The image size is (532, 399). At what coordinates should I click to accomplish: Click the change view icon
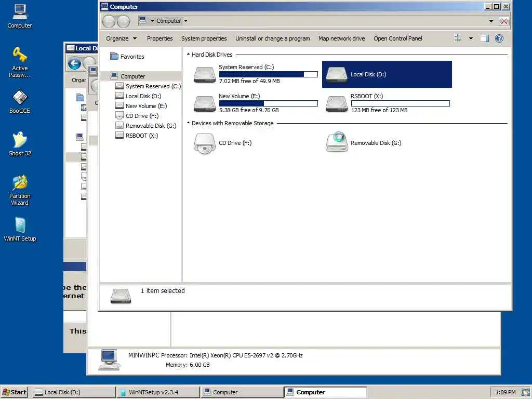pyautogui.click(x=458, y=38)
